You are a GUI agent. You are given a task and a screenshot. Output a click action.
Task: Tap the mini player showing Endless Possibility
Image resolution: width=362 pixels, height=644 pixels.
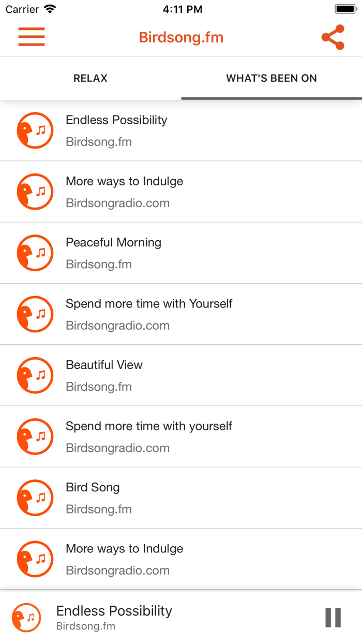click(x=155, y=618)
